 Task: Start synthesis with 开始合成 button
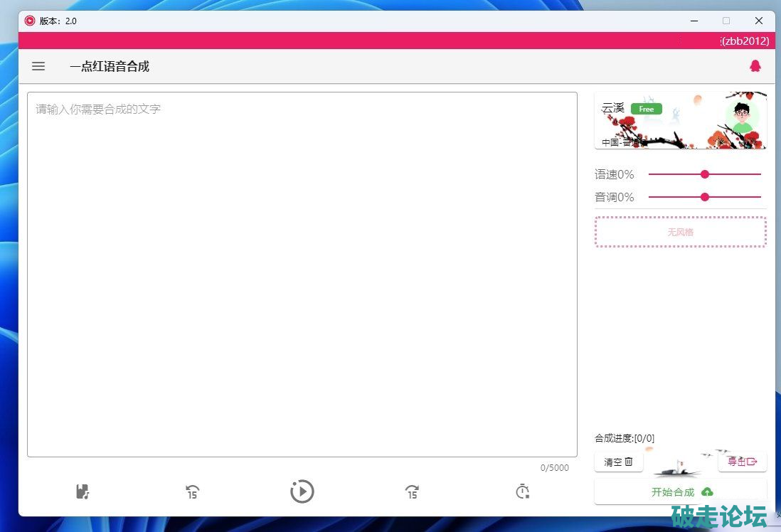[x=680, y=492]
